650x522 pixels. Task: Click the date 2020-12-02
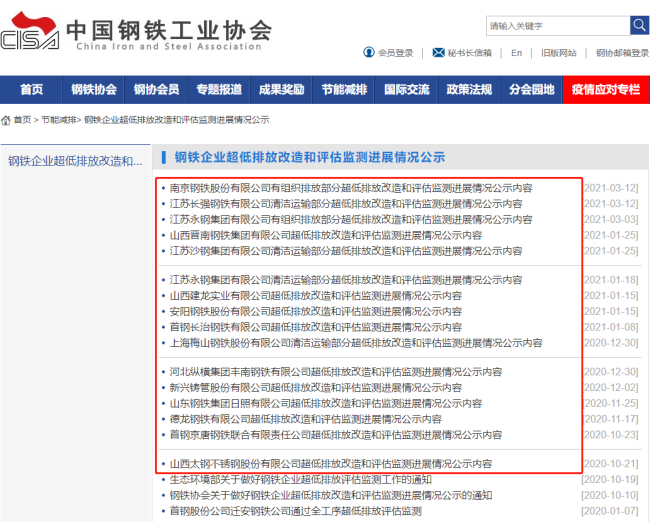(x=611, y=388)
